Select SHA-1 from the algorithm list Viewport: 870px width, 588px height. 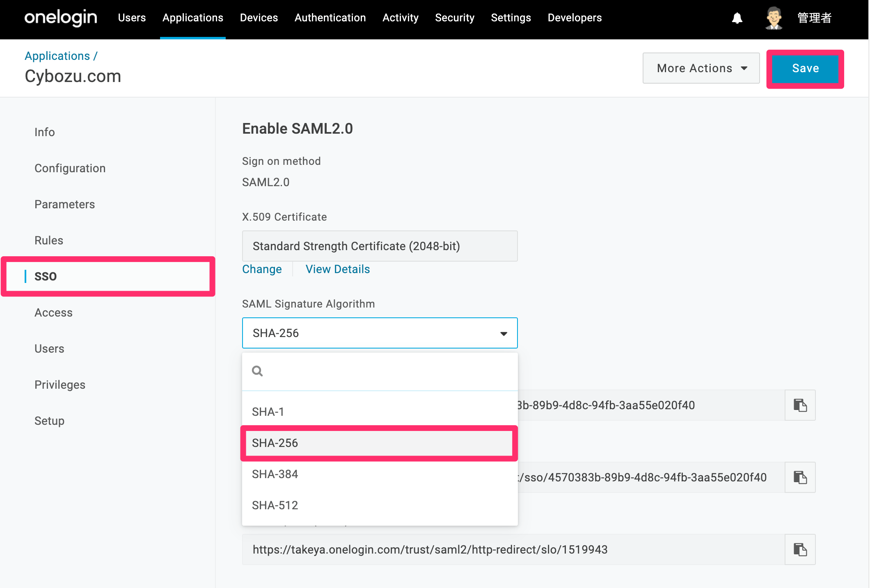coord(380,412)
